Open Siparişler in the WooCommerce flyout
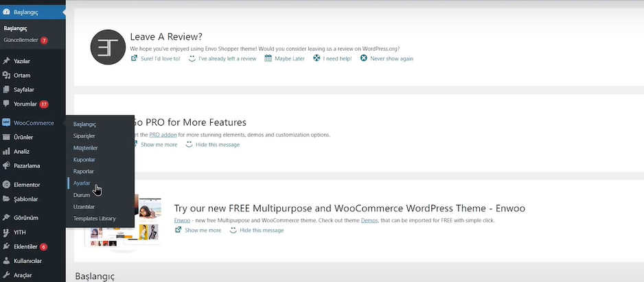644x282 pixels. tap(84, 136)
